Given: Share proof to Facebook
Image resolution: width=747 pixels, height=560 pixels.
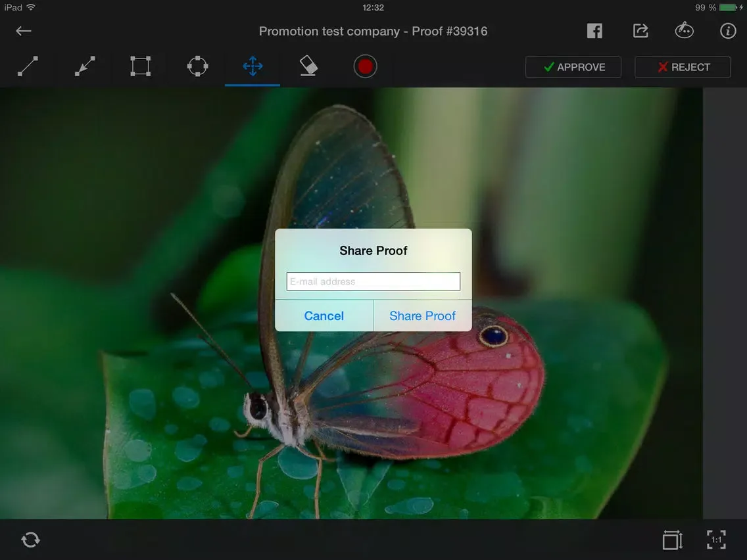Looking at the screenshot, I should (x=594, y=31).
